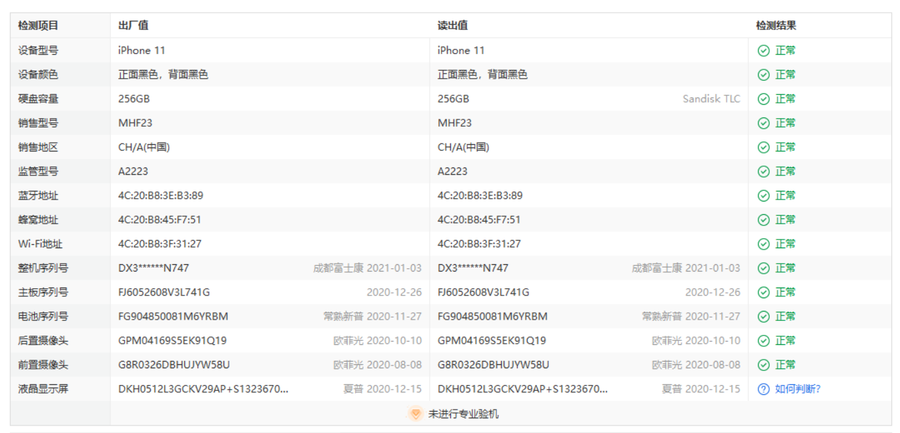Click the green check icon in Wi-Fi地址 row
The height and width of the screenshot is (433, 900).
(763, 244)
